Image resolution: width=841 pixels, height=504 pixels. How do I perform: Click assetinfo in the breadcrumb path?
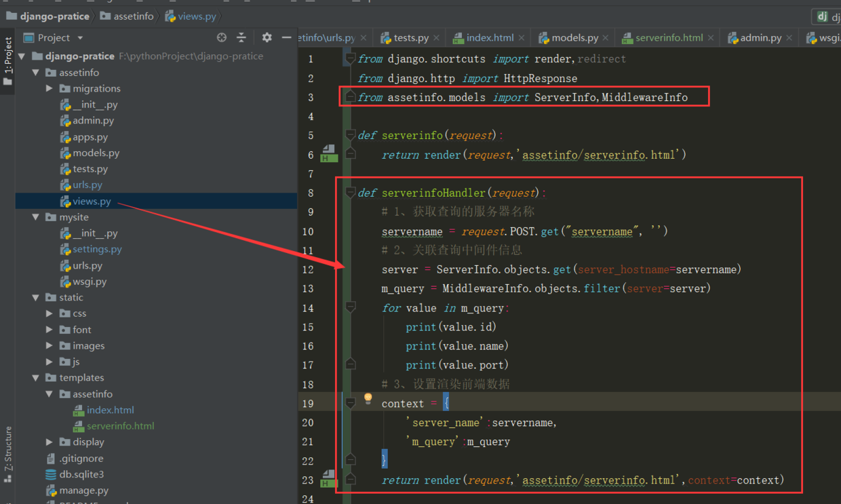point(133,16)
